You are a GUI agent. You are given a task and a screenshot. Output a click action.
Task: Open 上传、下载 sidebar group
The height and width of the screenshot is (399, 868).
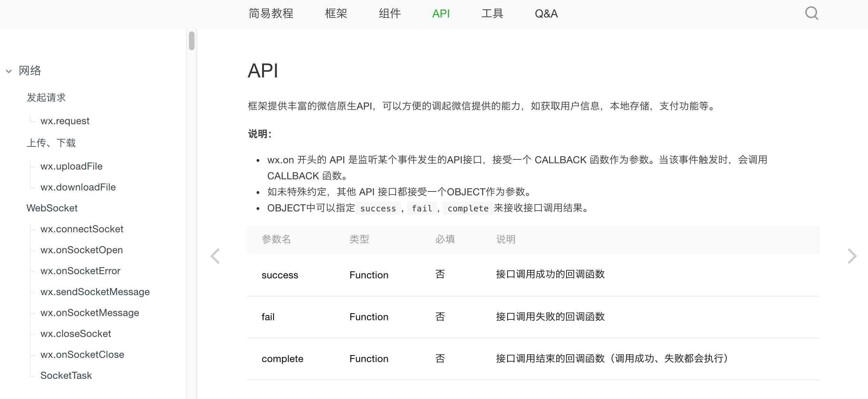[x=51, y=143]
